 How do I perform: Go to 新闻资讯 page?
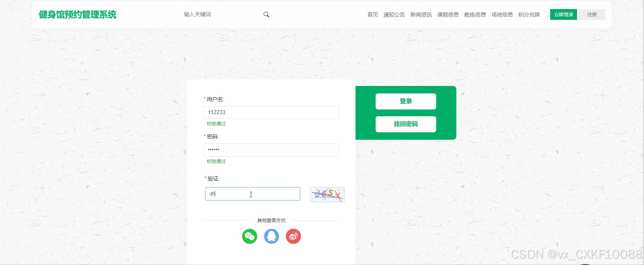pyautogui.click(x=421, y=14)
